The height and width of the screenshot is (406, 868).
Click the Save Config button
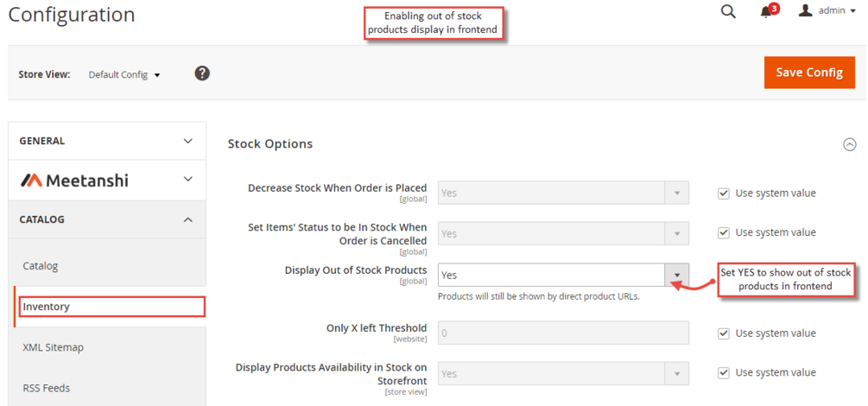[x=809, y=73]
